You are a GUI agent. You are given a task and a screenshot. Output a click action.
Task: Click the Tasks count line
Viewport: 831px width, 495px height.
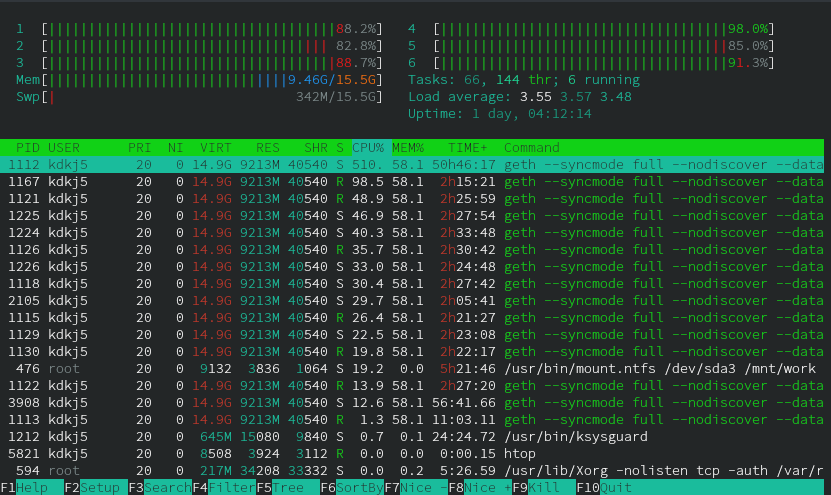pyautogui.click(x=524, y=80)
